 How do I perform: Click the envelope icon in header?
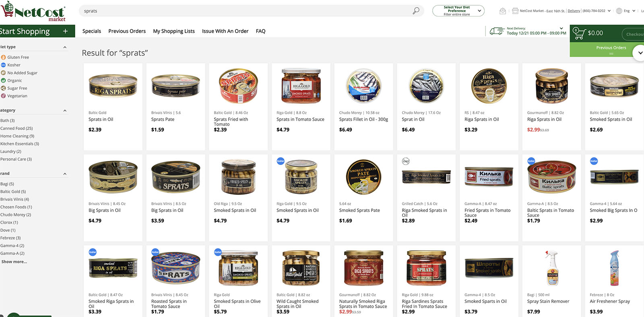(x=503, y=11)
